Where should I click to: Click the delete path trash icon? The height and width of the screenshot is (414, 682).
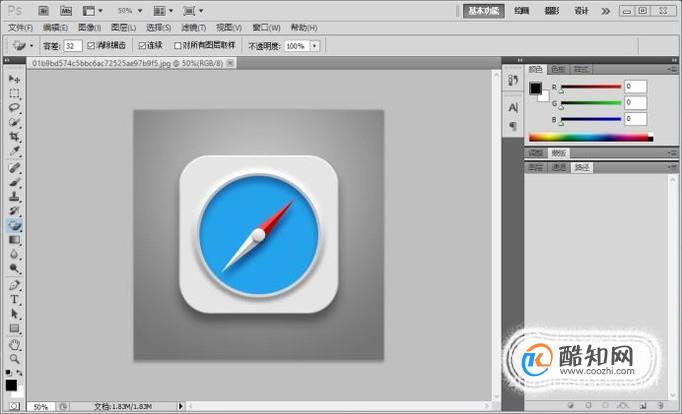(660, 405)
